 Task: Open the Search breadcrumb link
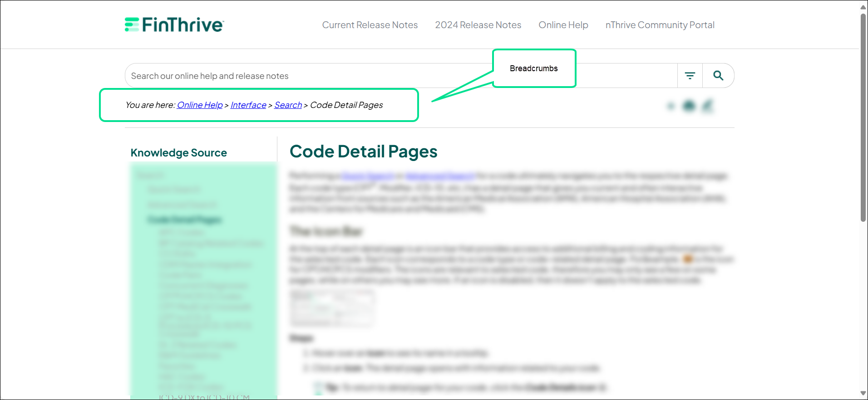tap(288, 105)
